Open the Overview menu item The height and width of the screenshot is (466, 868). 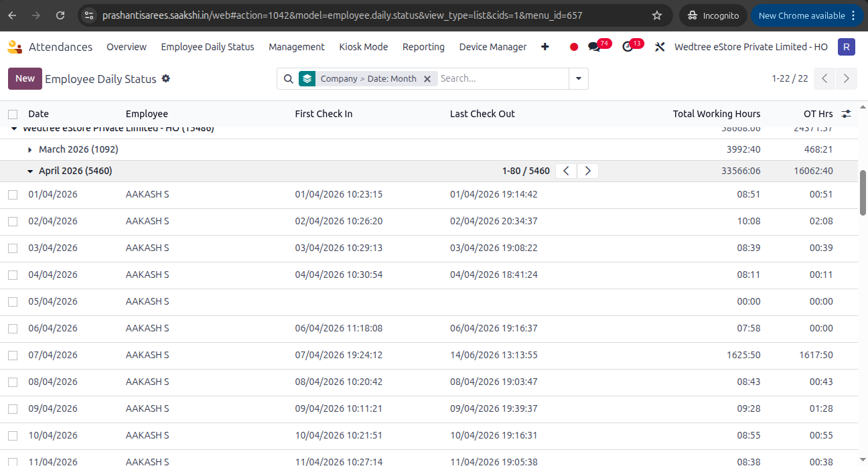click(127, 47)
